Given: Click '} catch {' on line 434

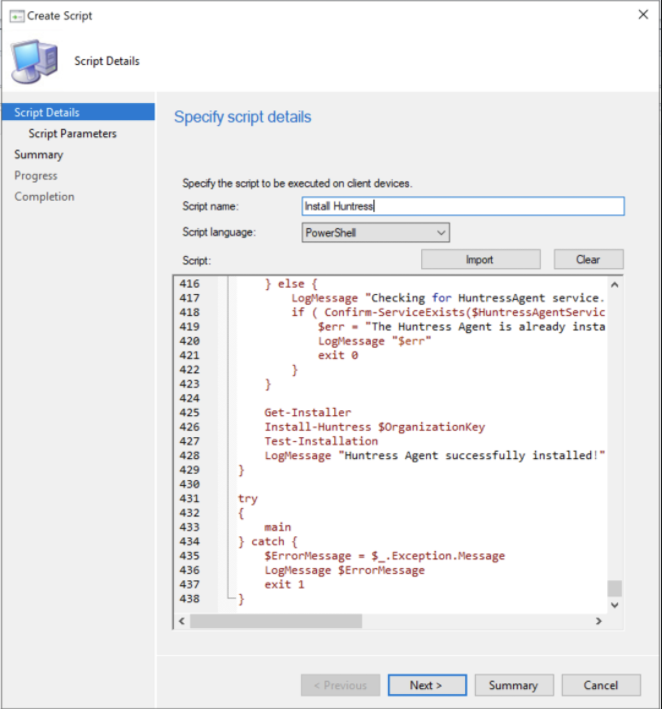Looking at the screenshot, I should pos(268,542).
